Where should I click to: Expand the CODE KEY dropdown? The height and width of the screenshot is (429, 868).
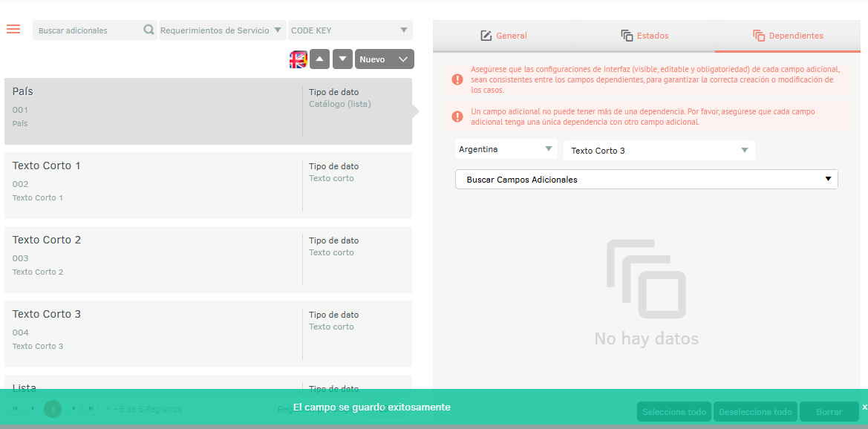click(x=350, y=30)
